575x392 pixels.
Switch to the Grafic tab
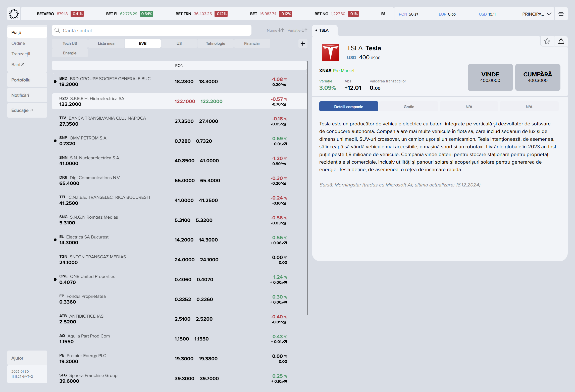pos(409,107)
